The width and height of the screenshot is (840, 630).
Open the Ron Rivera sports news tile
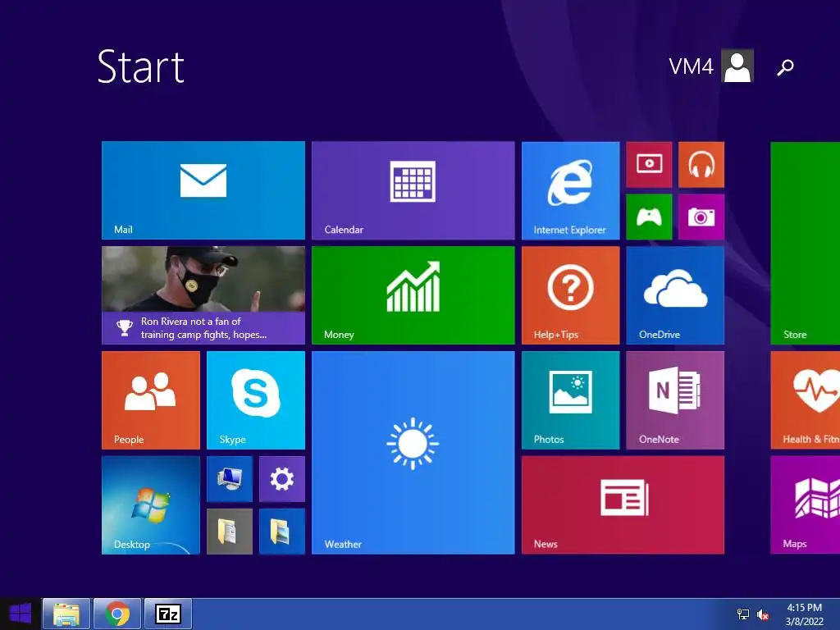pyautogui.click(x=203, y=295)
